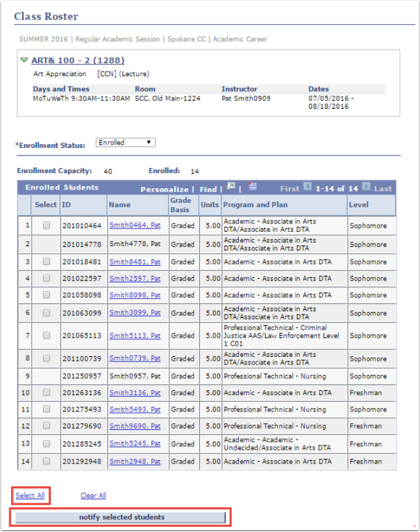Open Smith3099, Pat student link
This screenshot has height=532, width=420.
[135, 313]
